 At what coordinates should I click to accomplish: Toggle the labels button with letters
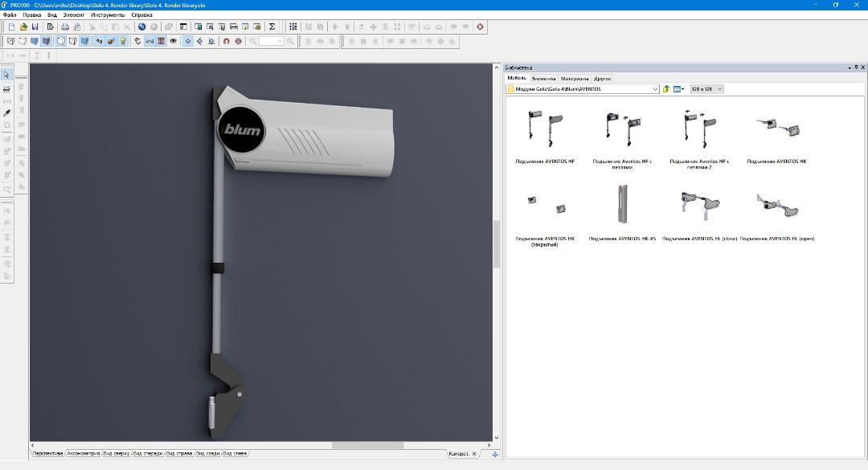99,41
